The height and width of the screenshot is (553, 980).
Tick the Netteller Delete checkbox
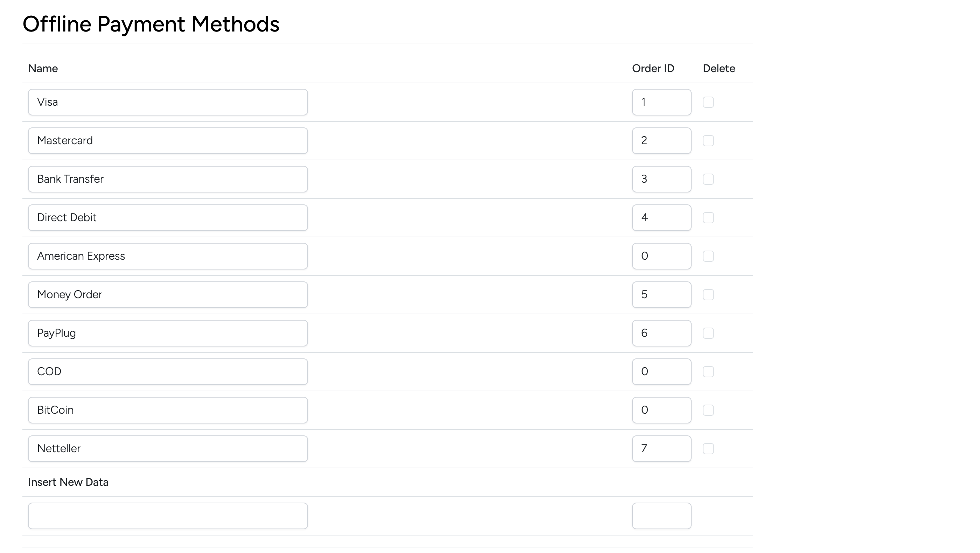(708, 448)
